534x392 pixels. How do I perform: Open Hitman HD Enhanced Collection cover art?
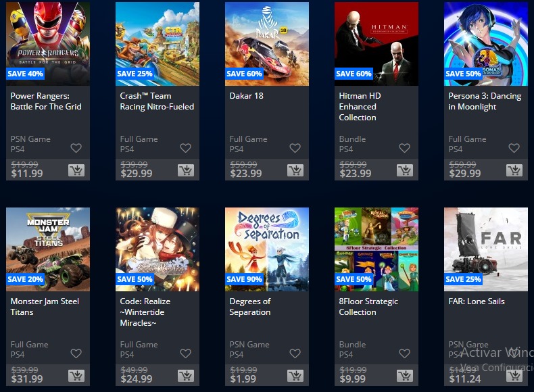coord(377,44)
